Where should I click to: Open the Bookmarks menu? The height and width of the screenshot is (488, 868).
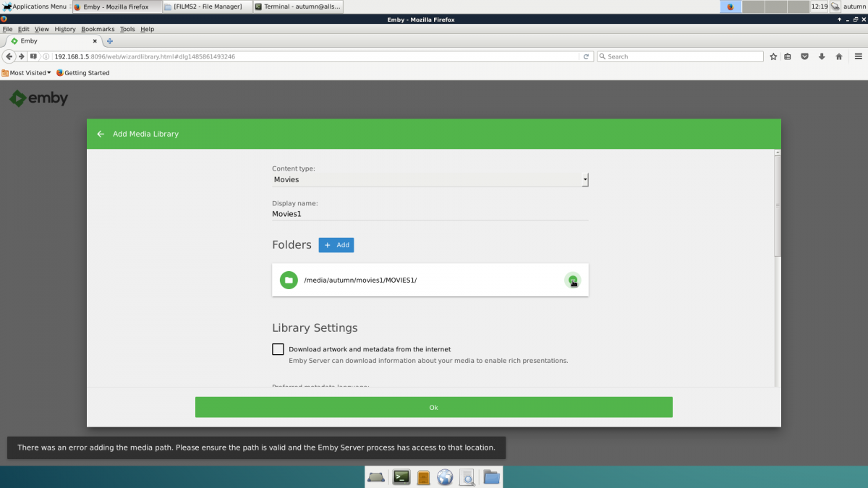tap(98, 29)
